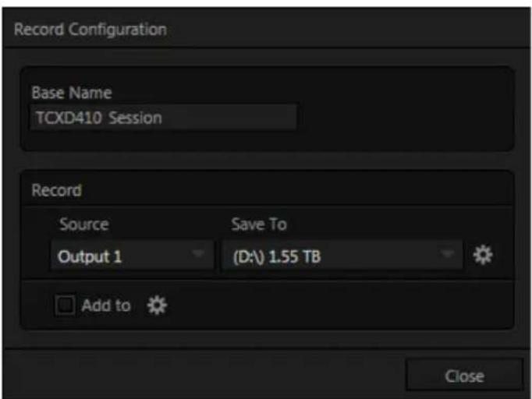Click the Record Configuration title text
Image resolution: width=532 pixels, height=399 pixels.
tap(90, 30)
